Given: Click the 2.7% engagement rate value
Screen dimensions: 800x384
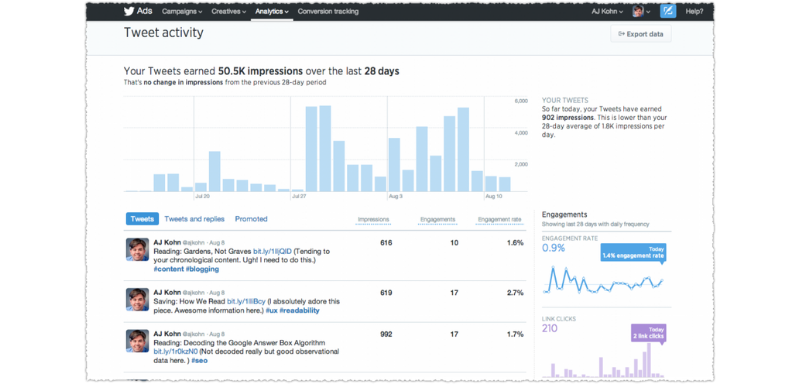Looking at the screenshot, I should tap(515, 293).
